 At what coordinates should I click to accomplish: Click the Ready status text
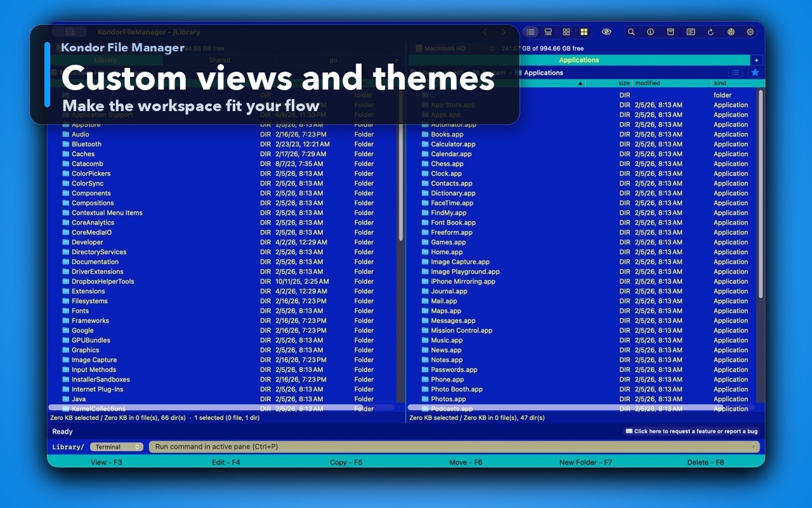click(x=62, y=432)
